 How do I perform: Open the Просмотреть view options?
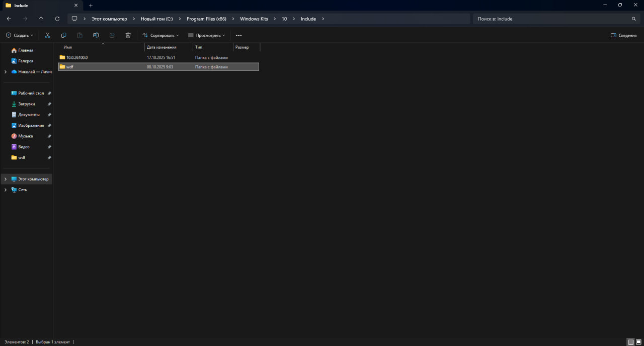(x=206, y=35)
